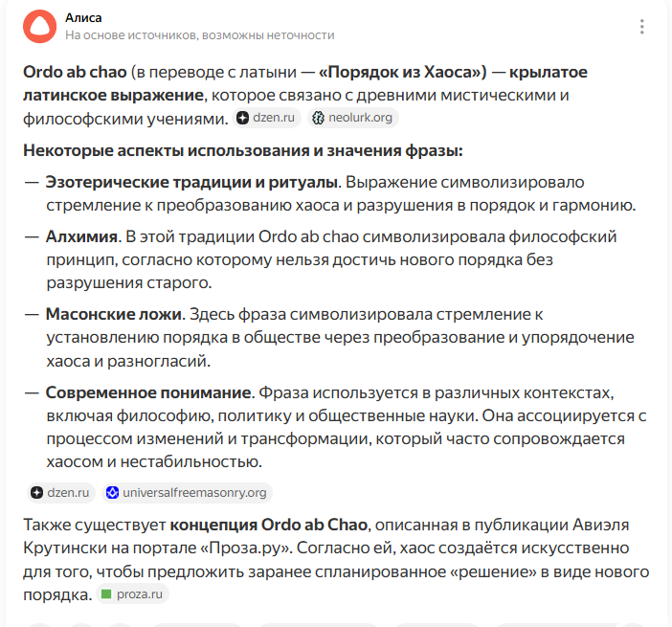
Task: Open the three-dot options menu
Action: pyautogui.click(x=641, y=27)
